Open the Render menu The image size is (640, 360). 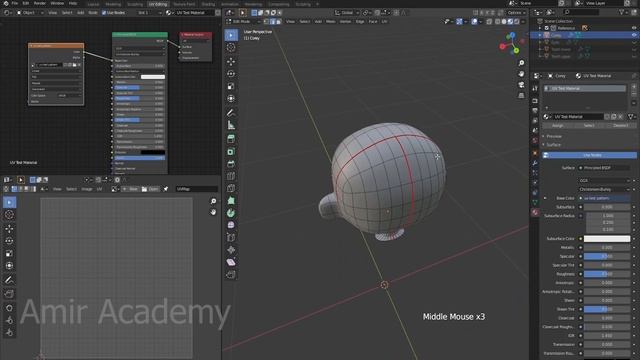point(40,3)
